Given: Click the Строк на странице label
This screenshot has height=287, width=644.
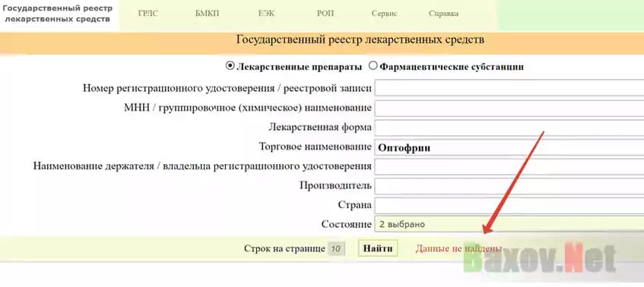Looking at the screenshot, I should (x=284, y=248).
